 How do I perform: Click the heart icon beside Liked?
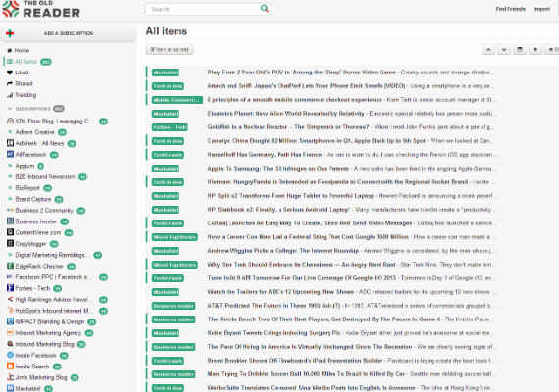tap(10, 73)
